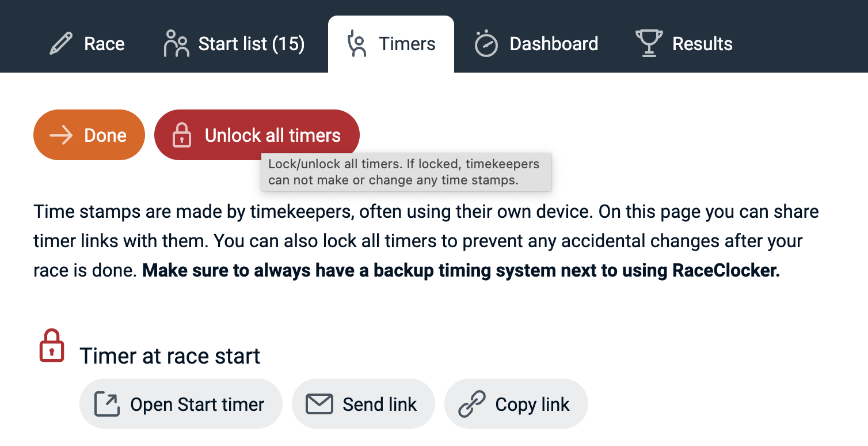Click the people icon beside Start list

pos(176,44)
